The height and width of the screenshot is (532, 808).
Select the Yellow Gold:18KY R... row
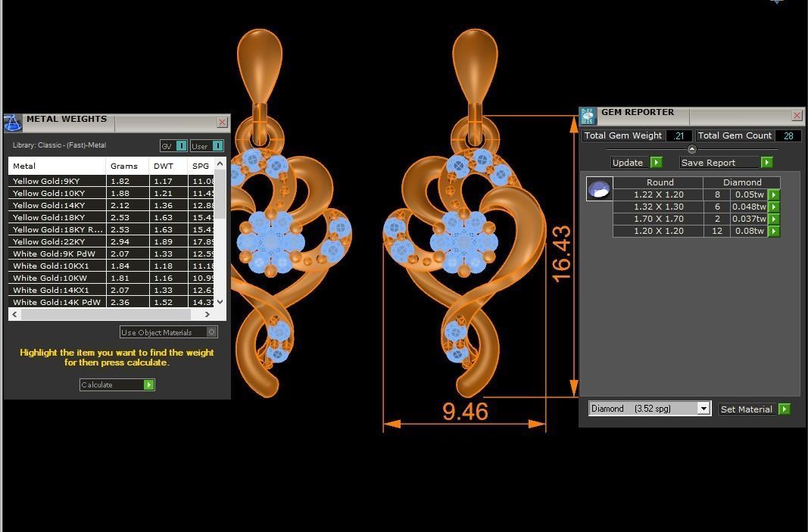point(111,229)
